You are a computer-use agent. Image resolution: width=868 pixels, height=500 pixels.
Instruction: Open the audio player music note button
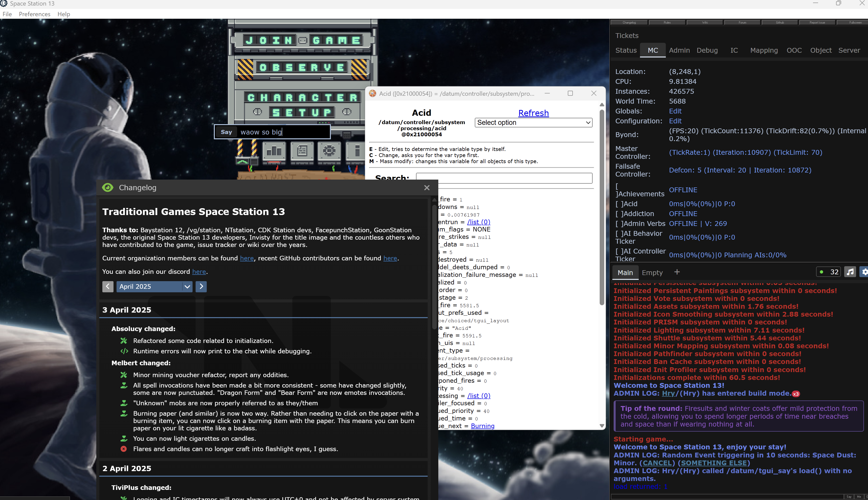(850, 272)
